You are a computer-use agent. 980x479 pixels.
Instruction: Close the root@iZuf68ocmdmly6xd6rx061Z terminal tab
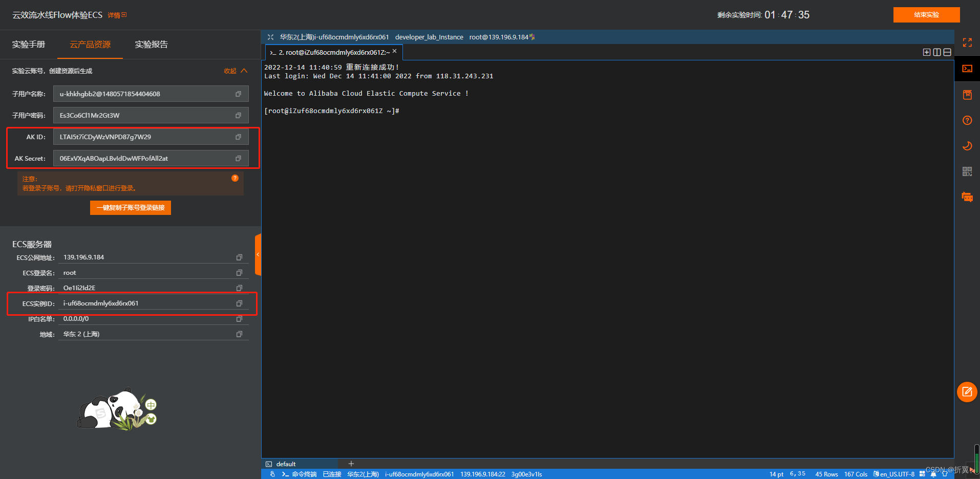(x=395, y=51)
